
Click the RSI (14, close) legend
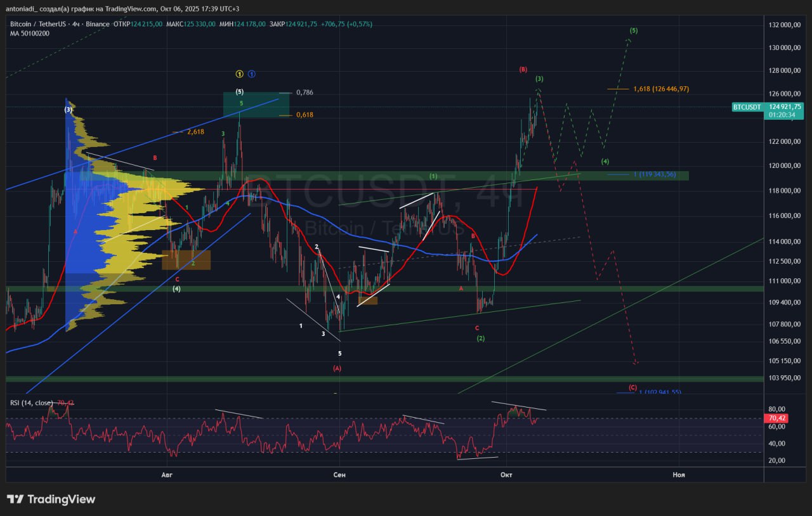(32, 403)
